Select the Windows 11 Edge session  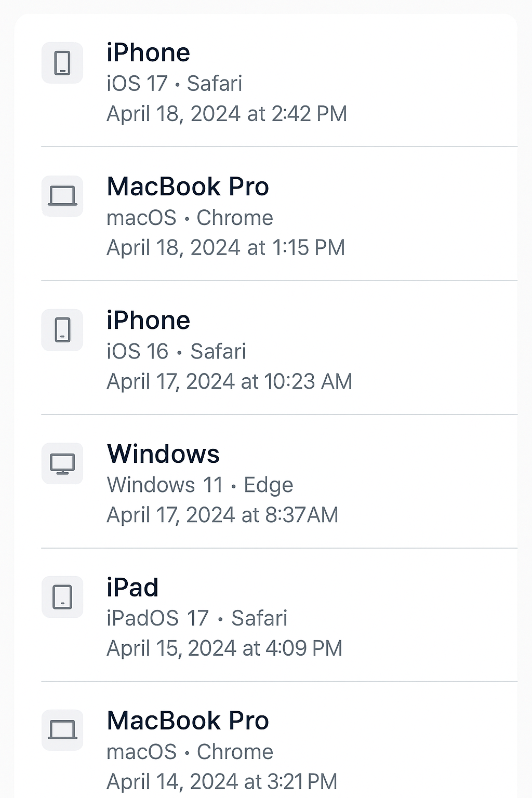223,484
